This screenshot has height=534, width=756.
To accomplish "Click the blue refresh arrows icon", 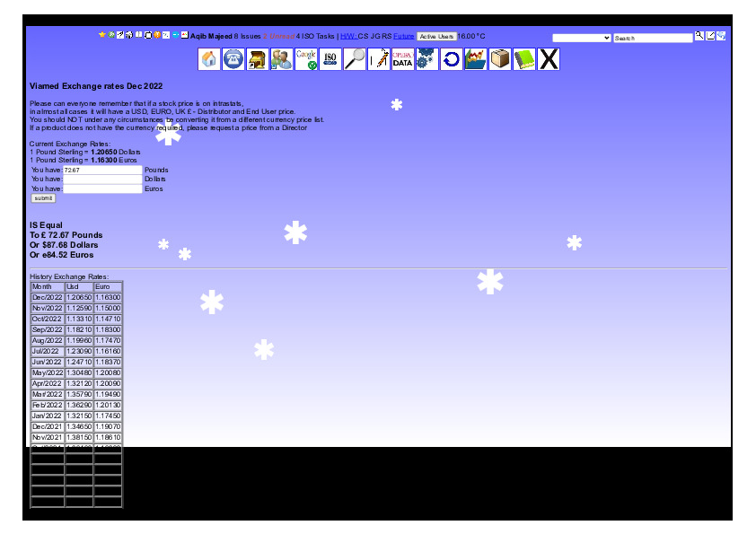I will click(452, 59).
